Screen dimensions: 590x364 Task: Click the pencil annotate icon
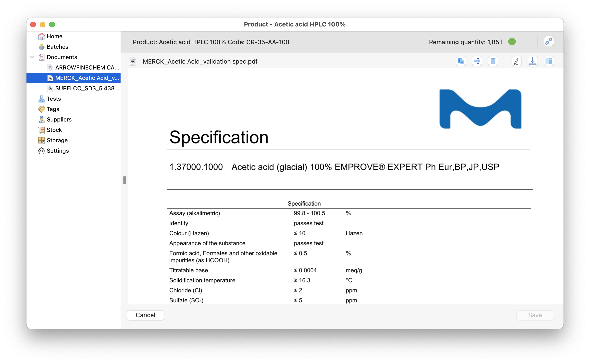tap(516, 61)
